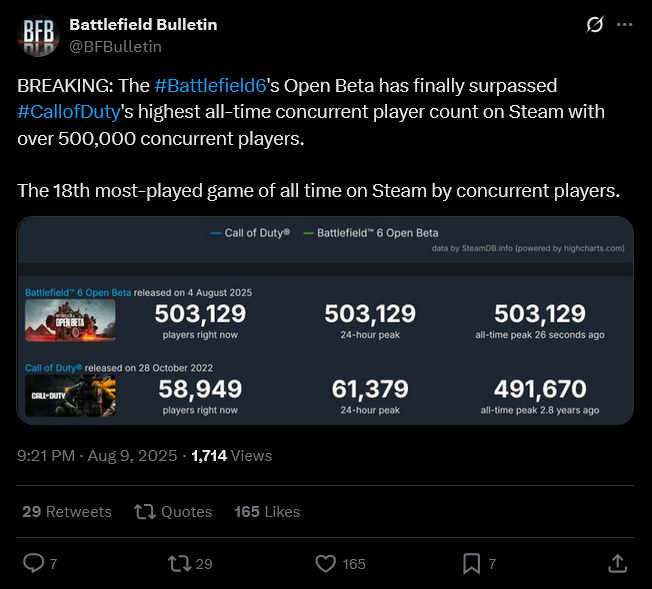The height and width of the screenshot is (589, 652).
Task: Show the 165 Likes list
Action: (267, 512)
